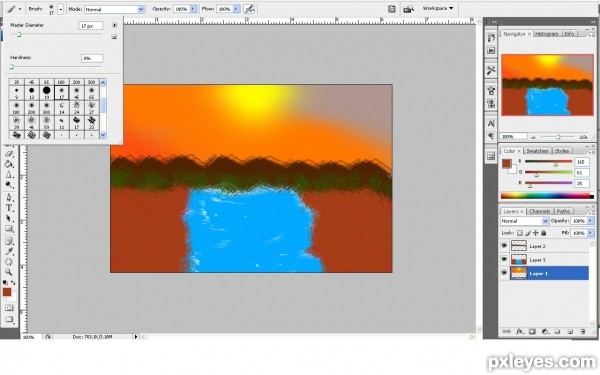Image resolution: width=600 pixels, height=375 pixels.
Task: Collapse the Brush preset picker dropdown
Action: 60,9
